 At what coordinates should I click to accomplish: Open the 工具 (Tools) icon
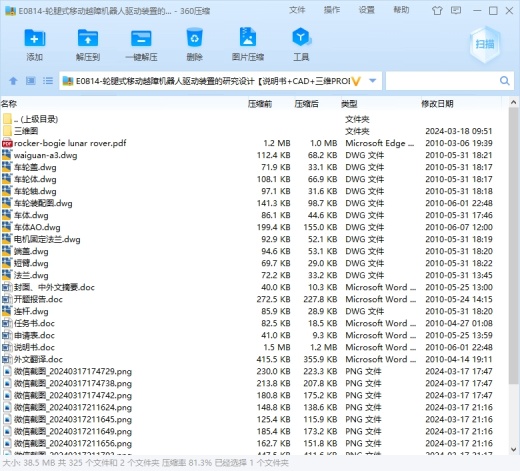(301, 37)
